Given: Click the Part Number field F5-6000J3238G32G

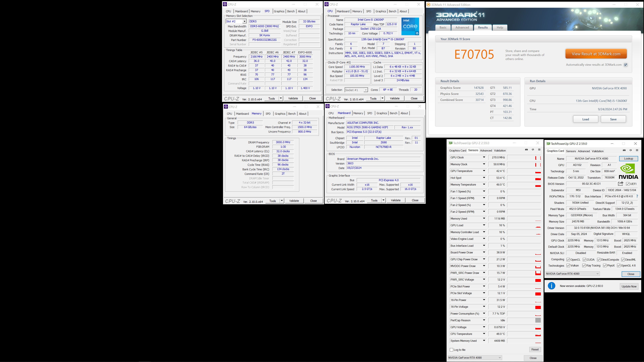Looking at the screenshot, I should (x=264, y=40).
